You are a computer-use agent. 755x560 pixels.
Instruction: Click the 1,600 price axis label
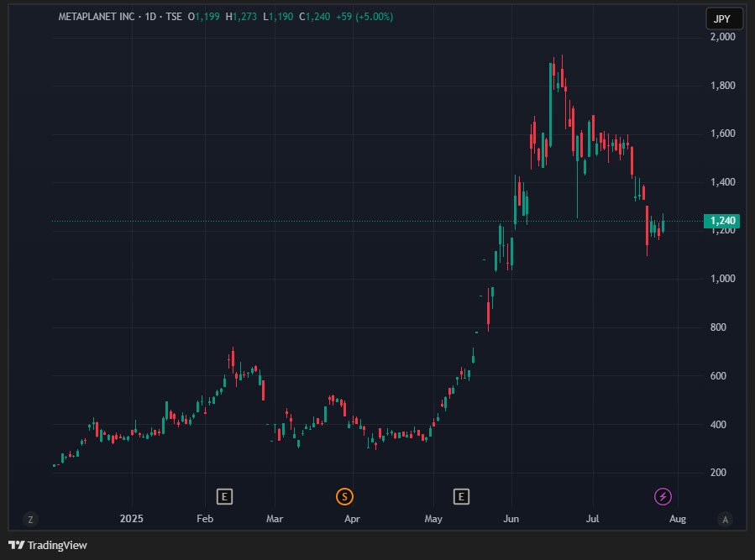click(723, 133)
